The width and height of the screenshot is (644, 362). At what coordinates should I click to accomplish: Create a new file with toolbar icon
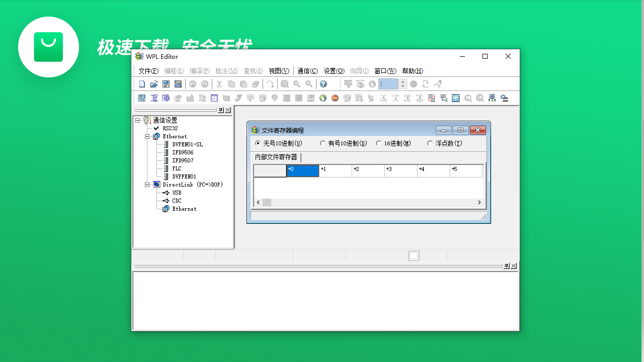click(x=142, y=84)
